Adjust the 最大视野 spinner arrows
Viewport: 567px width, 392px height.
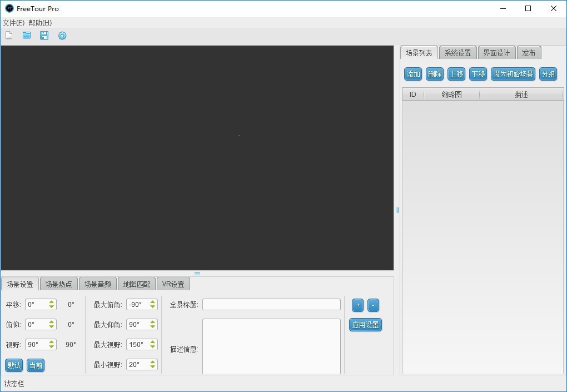[153, 345]
